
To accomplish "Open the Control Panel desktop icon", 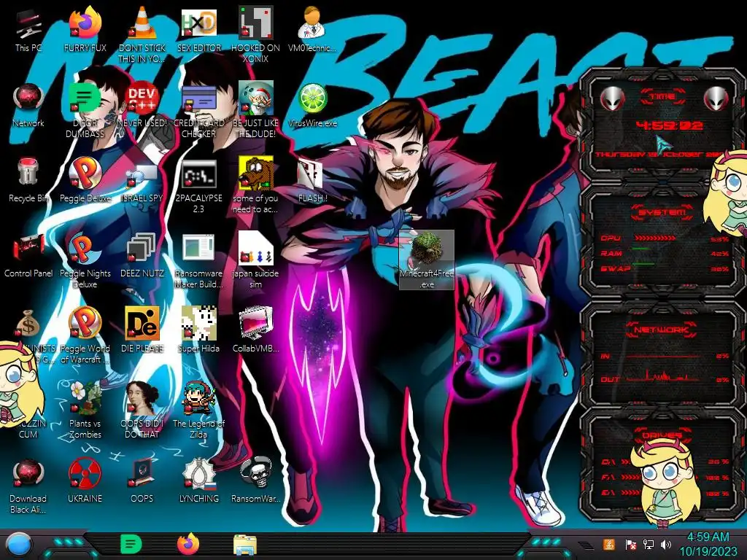I will tap(28, 256).
